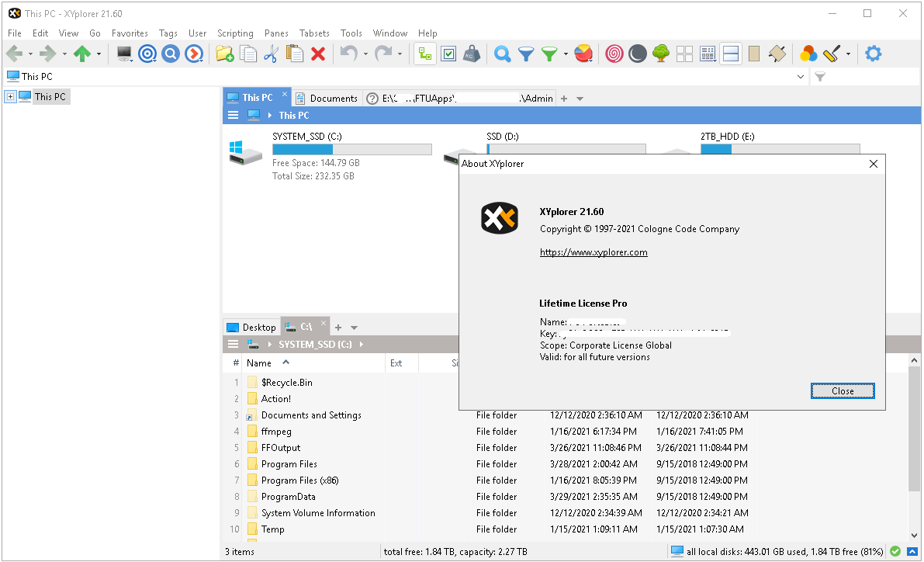
Task: Switch to the Documents tab
Action: tap(327, 98)
